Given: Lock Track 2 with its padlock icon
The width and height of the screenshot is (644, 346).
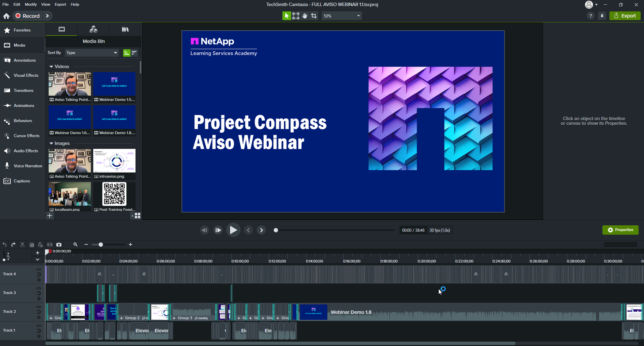Looking at the screenshot, I should pos(39,317).
